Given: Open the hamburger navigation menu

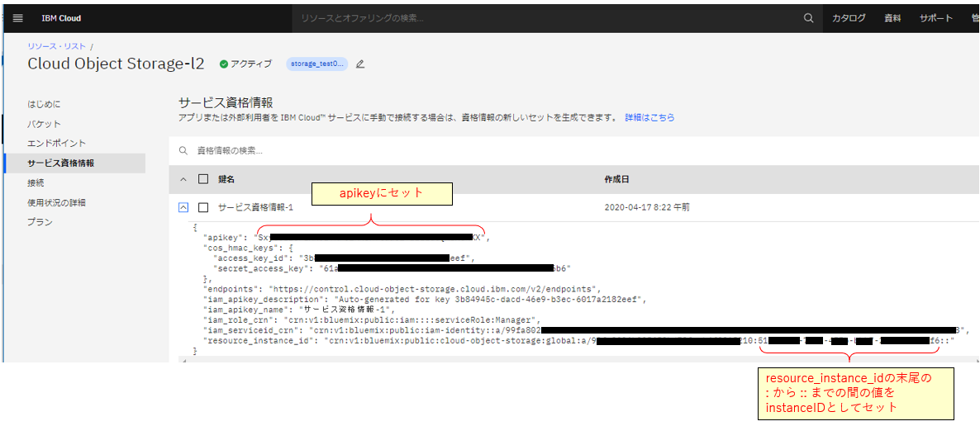Looking at the screenshot, I should pos(17,18).
